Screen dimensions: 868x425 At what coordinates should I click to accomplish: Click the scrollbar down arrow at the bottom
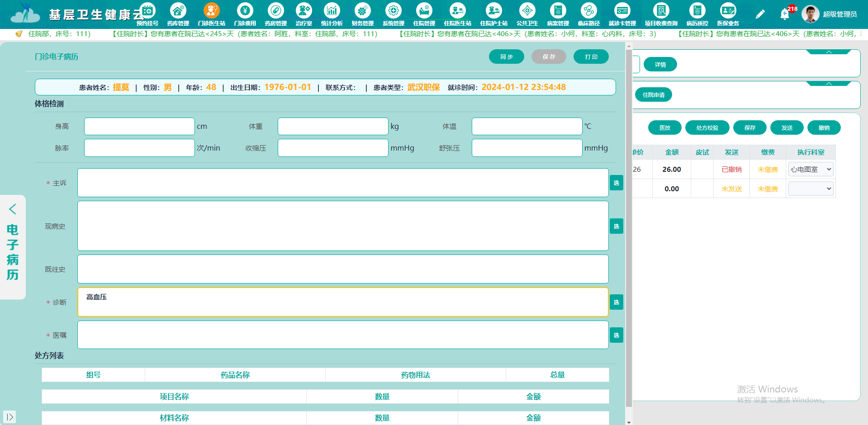coord(629,422)
